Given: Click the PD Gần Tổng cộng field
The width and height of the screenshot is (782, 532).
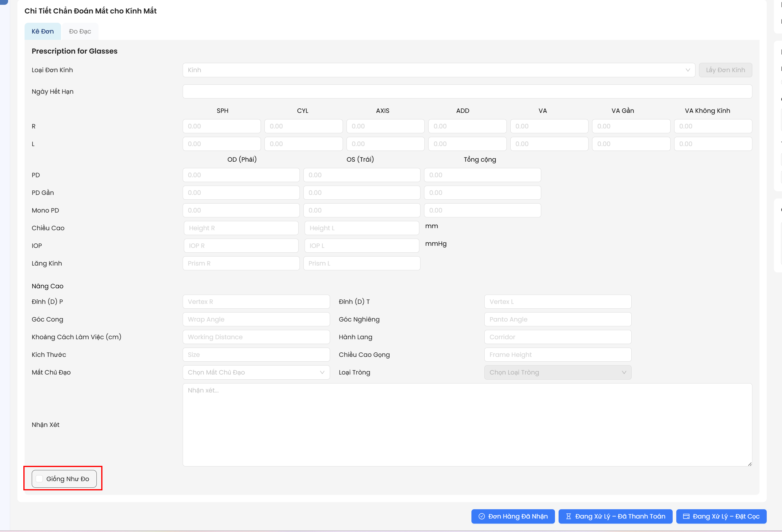Looking at the screenshot, I should click(x=482, y=193).
